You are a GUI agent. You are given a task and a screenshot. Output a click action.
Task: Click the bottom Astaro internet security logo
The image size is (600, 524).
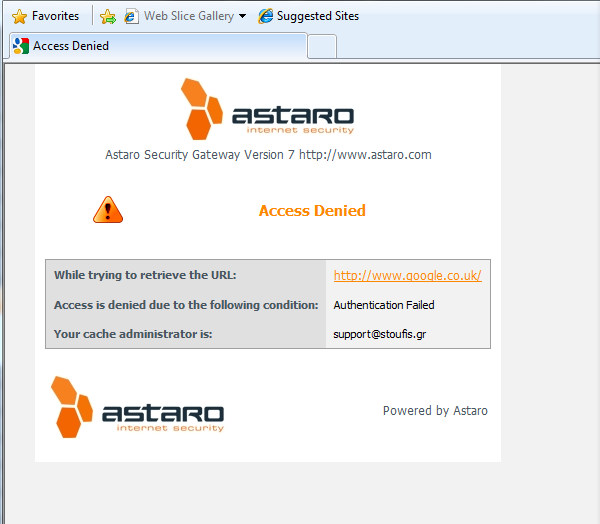pos(137,407)
